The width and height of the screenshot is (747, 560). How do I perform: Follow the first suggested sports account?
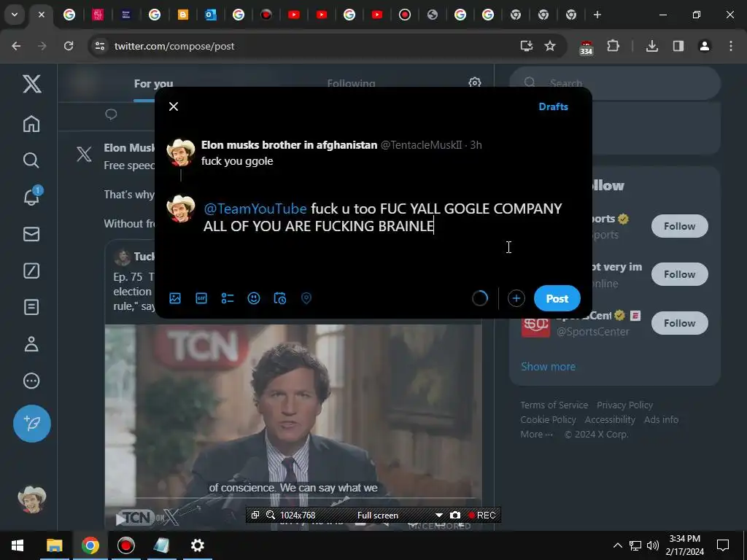[679, 226]
